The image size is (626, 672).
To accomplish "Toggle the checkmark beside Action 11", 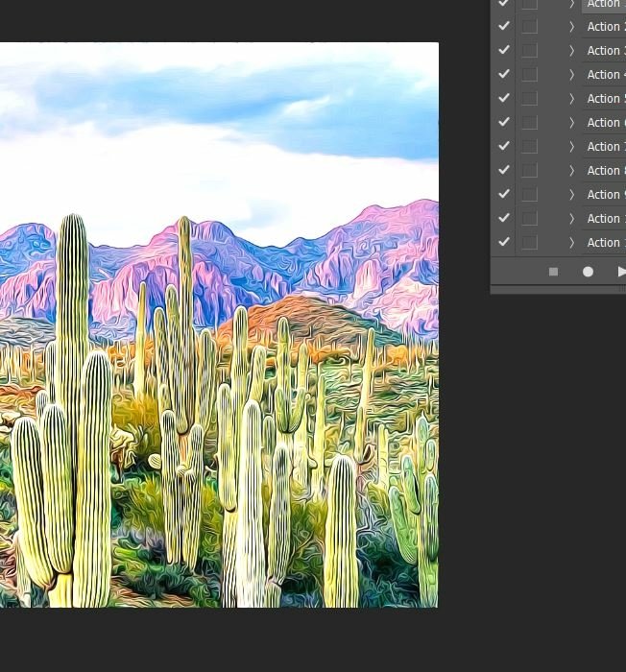I will click(504, 242).
